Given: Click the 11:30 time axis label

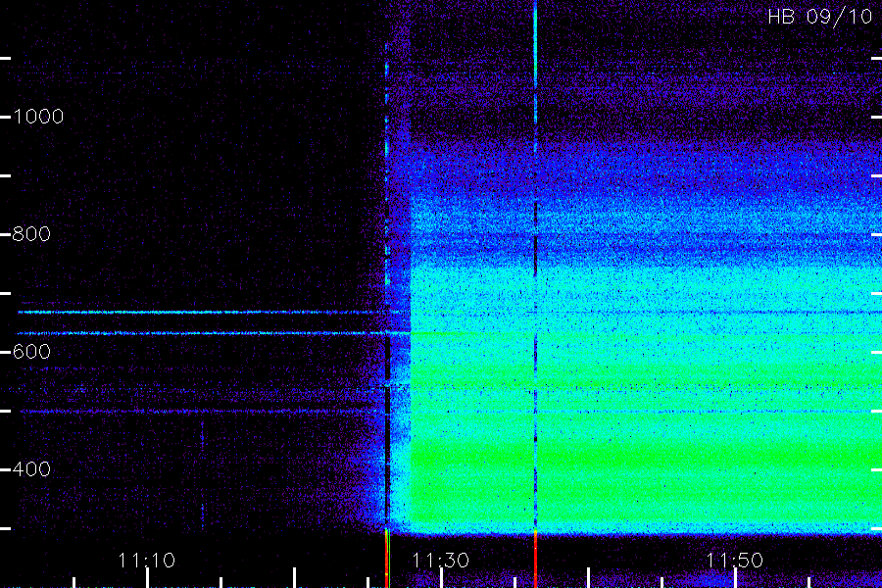Looking at the screenshot, I should [x=440, y=561].
